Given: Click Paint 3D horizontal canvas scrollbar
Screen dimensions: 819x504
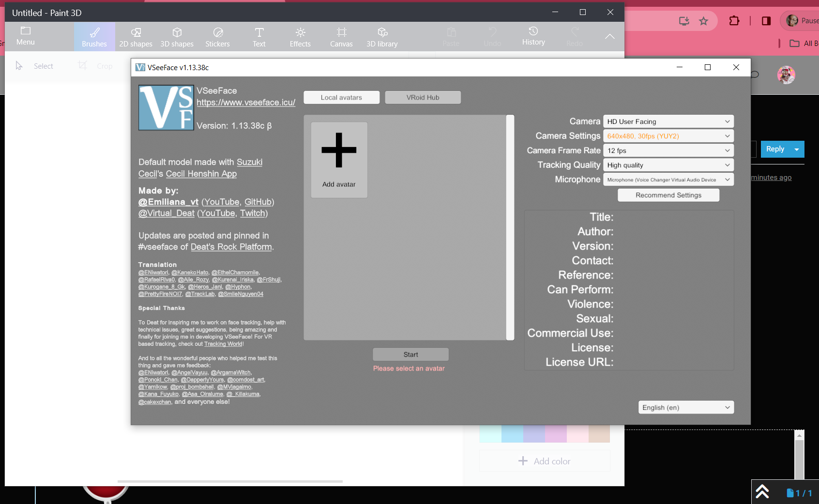Looking at the screenshot, I should click(x=230, y=481).
